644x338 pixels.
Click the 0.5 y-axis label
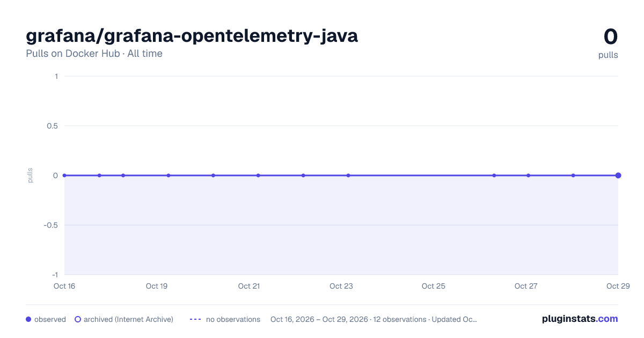click(x=52, y=126)
